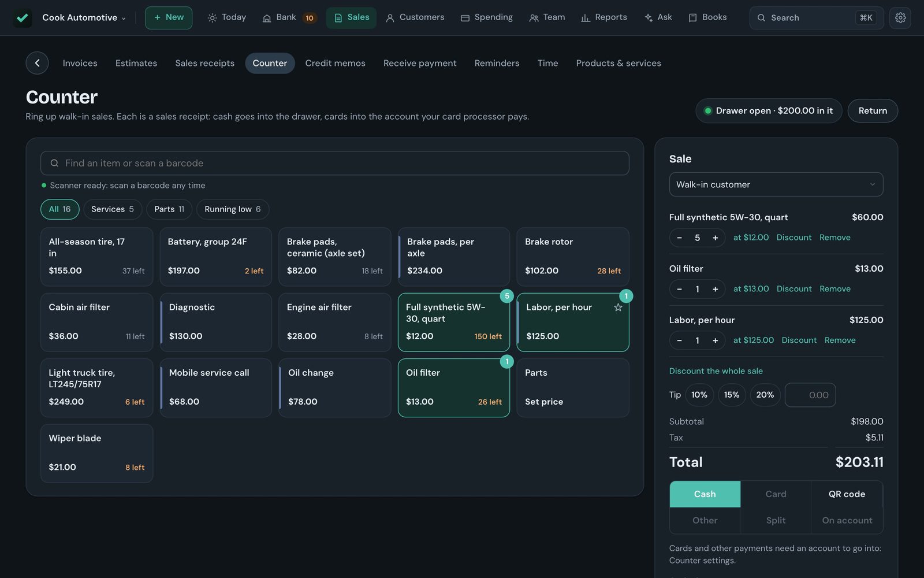924x578 pixels.
Task: Open the global Search box
Action: [817, 18]
